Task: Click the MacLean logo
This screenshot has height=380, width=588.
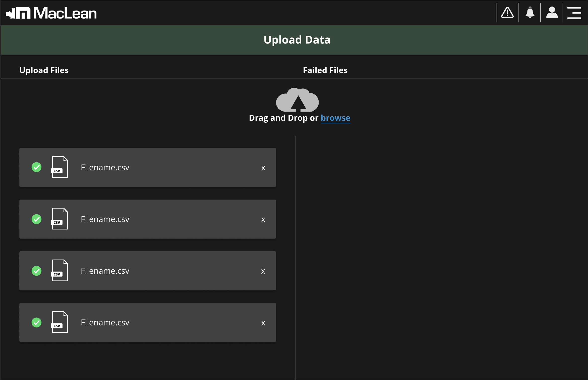Action: pos(51,13)
